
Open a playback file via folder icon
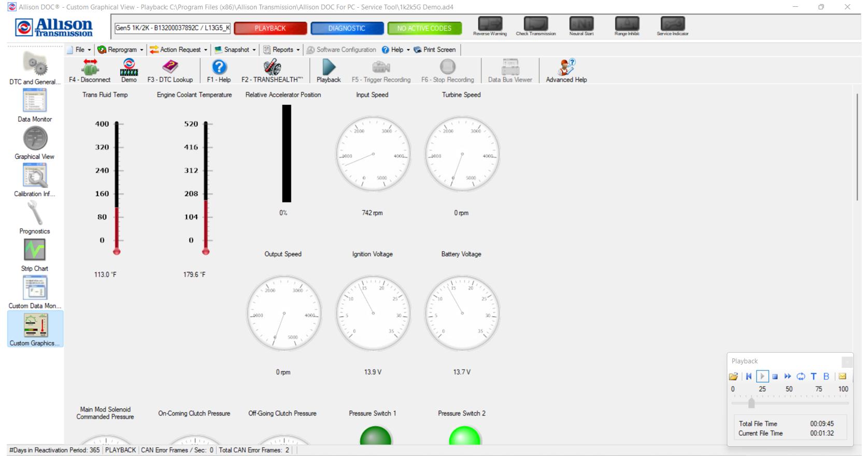click(733, 377)
